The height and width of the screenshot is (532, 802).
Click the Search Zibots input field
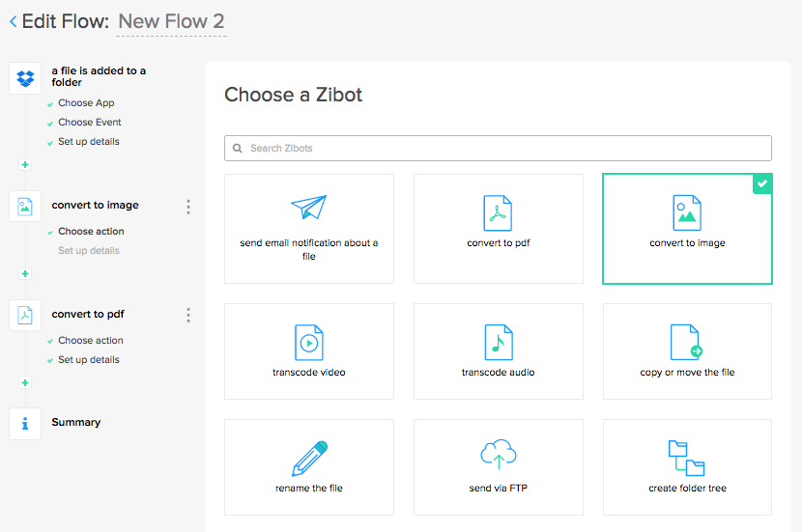[498, 148]
